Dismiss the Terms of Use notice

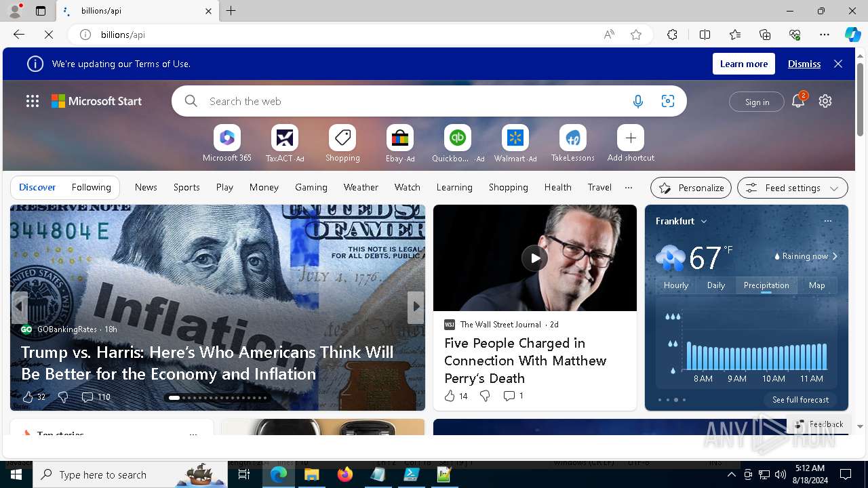pos(804,64)
